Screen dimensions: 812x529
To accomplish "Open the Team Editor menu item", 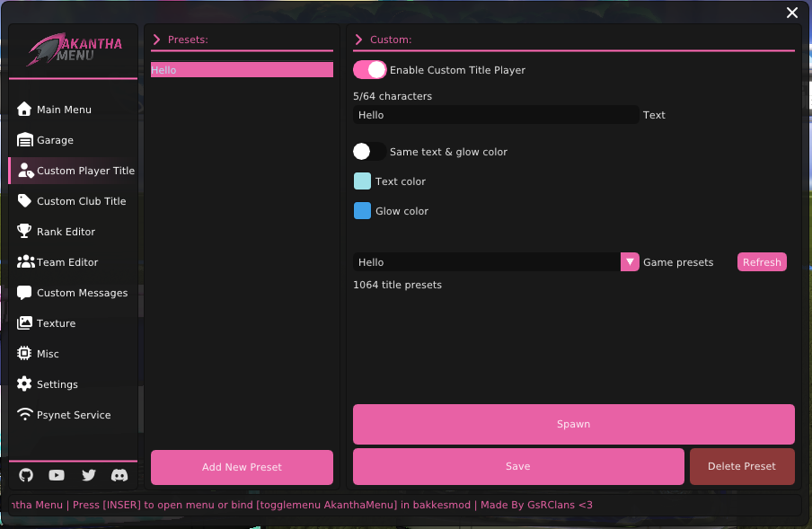I will point(67,262).
